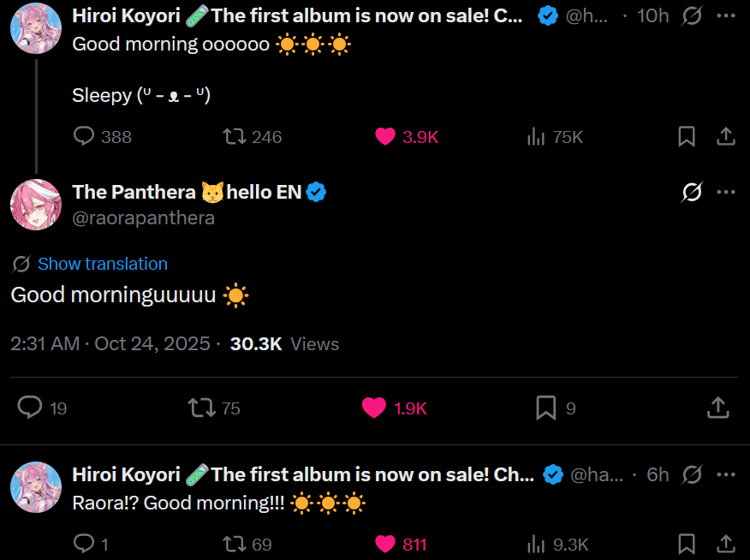
Task: Bookmark the main tweet with 9 bookmarks
Action: [x=545, y=408]
